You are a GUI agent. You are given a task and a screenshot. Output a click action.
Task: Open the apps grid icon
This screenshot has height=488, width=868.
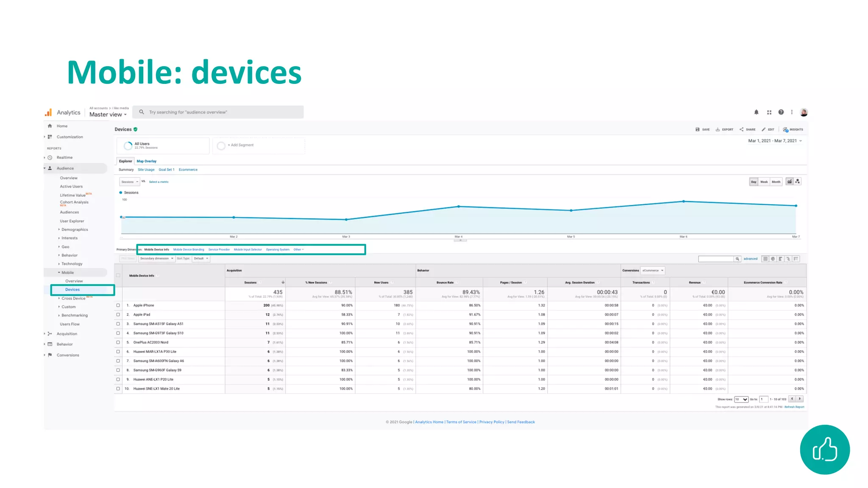tap(769, 112)
